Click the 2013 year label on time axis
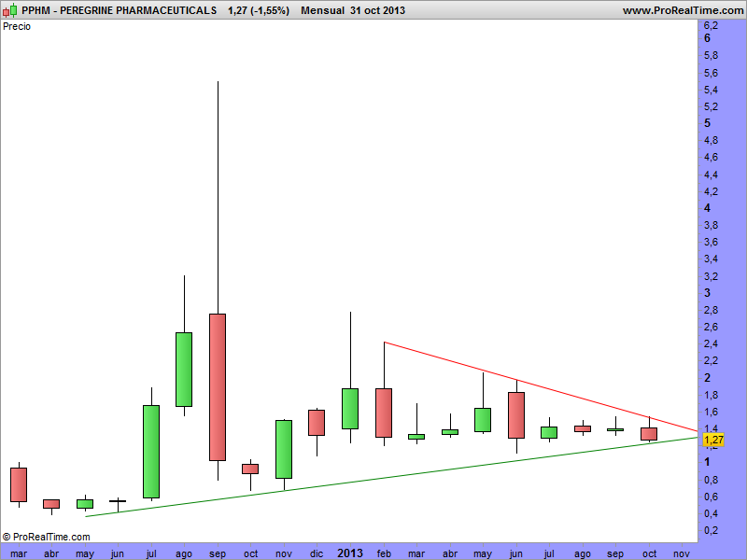Screen dimensions: 747x560 click(x=350, y=553)
